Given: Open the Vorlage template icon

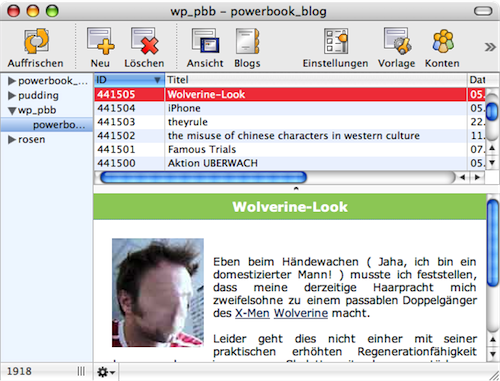Looking at the screenshot, I should click(397, 41).
